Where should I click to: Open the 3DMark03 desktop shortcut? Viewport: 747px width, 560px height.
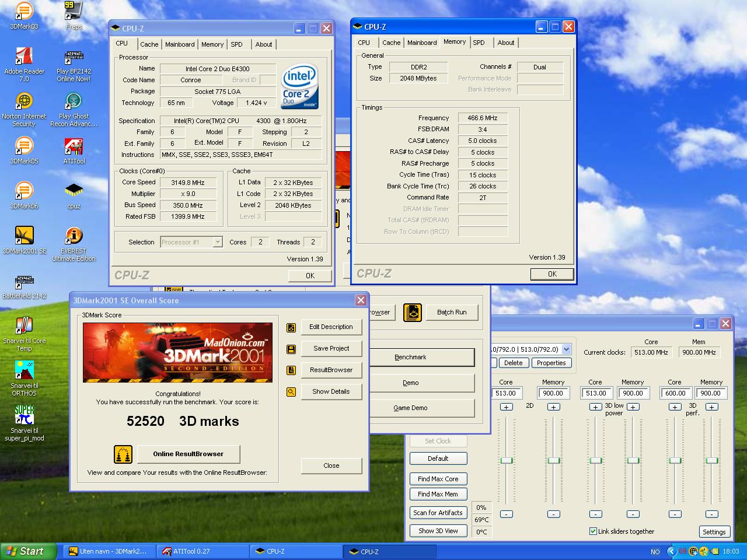click(24, 16)
